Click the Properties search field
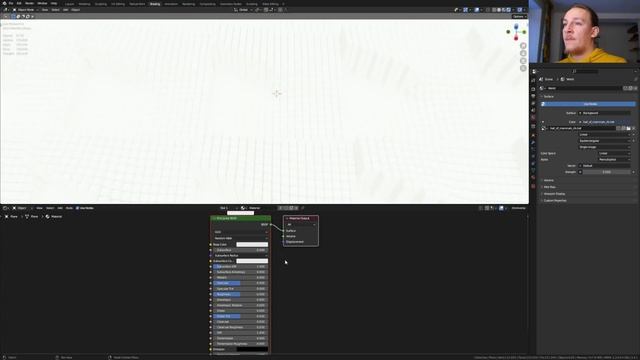 click(x=586, y=71)
